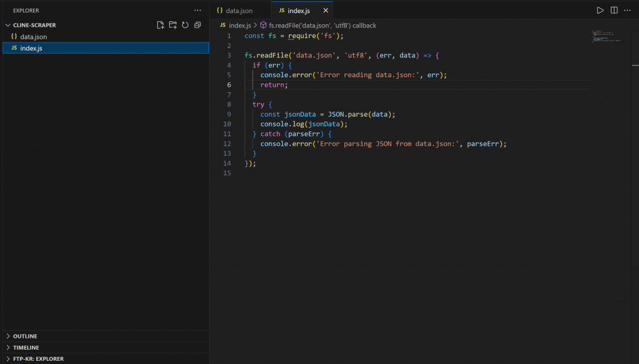Open Explorer more actions ellipsis menu
This screenshot has height=364, width=639.
point(198,11)
